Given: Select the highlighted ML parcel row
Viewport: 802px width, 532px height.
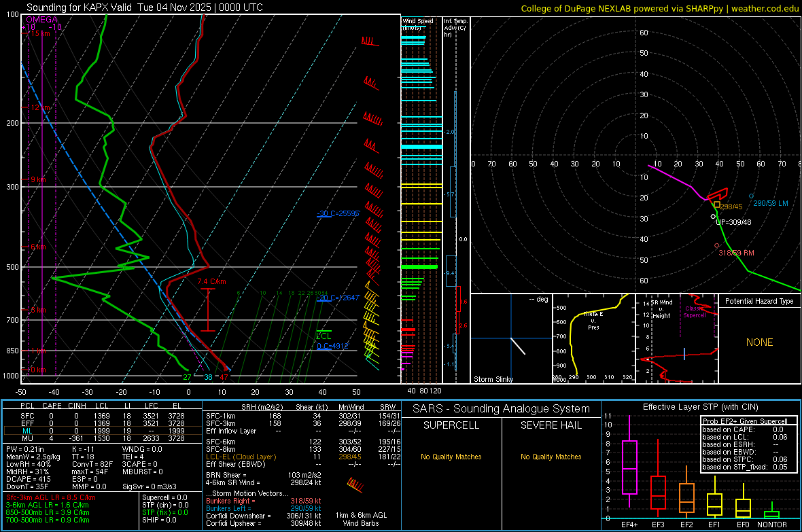Looking at the screenshot, I should point(103,431).
